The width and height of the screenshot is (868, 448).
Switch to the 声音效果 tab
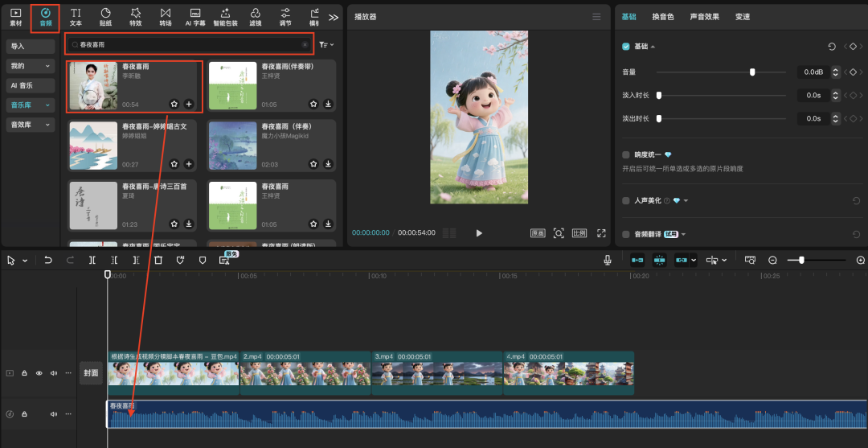[x=704, y=17]
